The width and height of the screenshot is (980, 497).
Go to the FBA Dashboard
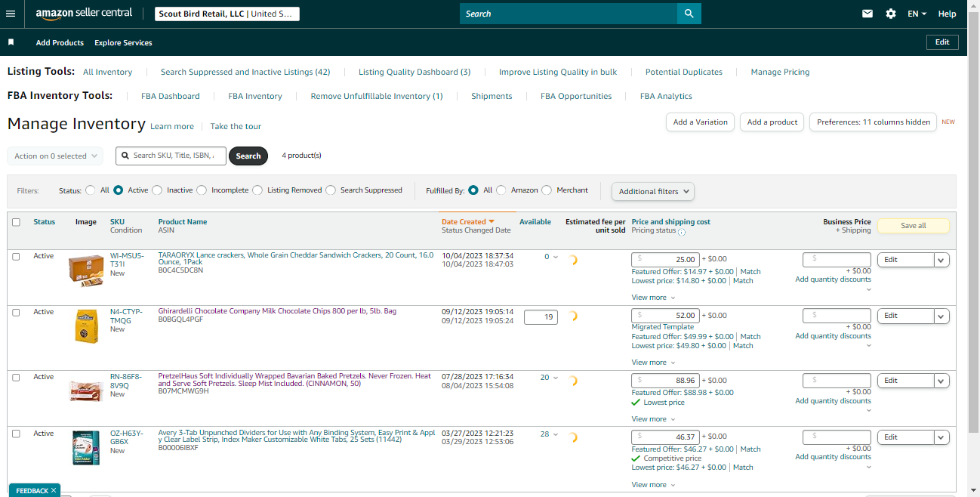171,96
